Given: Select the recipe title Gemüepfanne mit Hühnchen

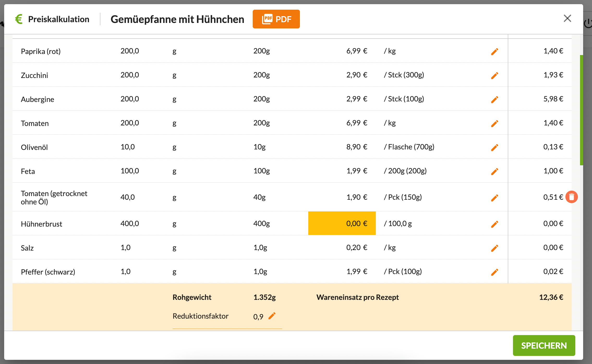Looking at the screenshot, I should 177,19.
